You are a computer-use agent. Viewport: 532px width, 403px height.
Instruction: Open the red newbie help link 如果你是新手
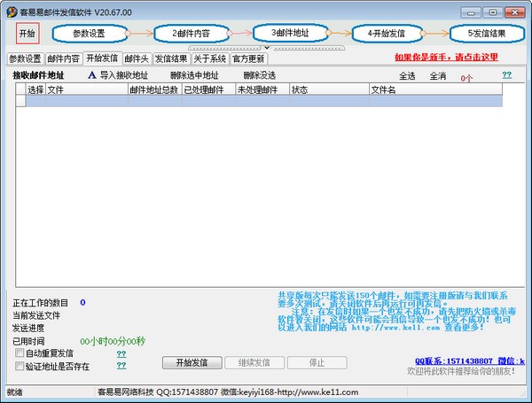click(452, 58)
